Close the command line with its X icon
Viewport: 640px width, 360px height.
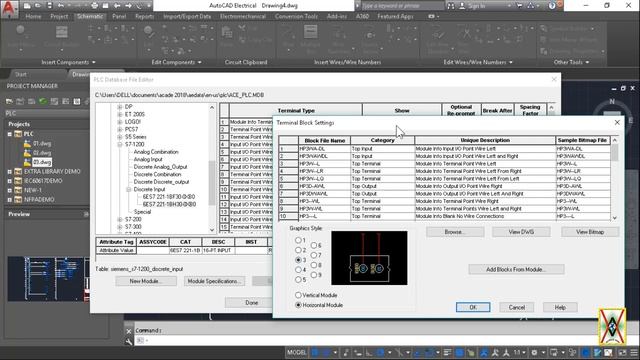(129, 331)
